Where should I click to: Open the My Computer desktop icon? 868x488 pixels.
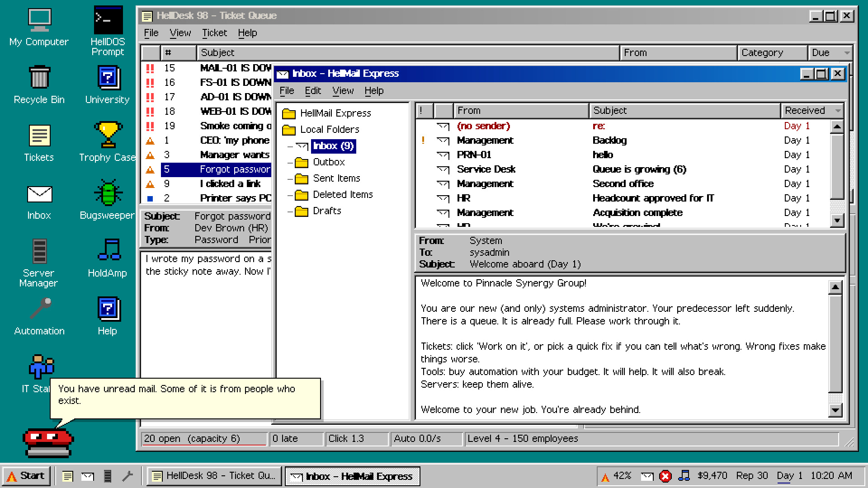(x=39, y=27)
